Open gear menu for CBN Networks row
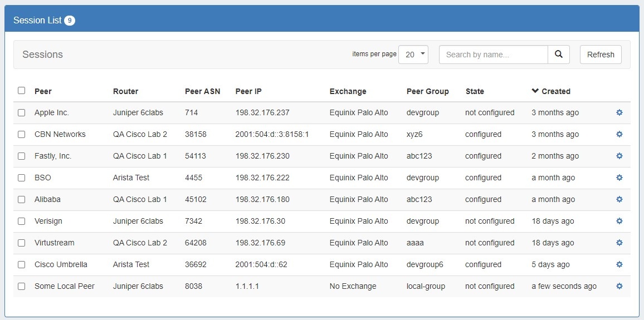Image resolution: width=644 pixels, height=320 pixels. pos(619,134)
